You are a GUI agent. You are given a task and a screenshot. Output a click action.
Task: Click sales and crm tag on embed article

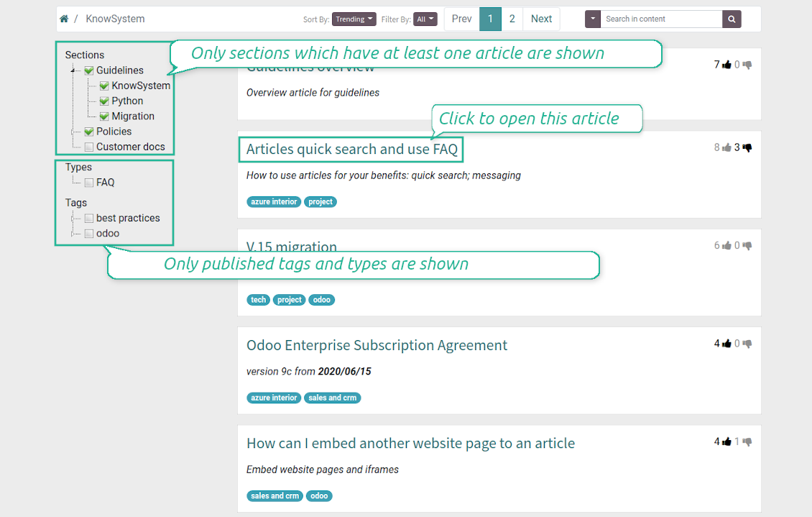[x=275, y=496]
